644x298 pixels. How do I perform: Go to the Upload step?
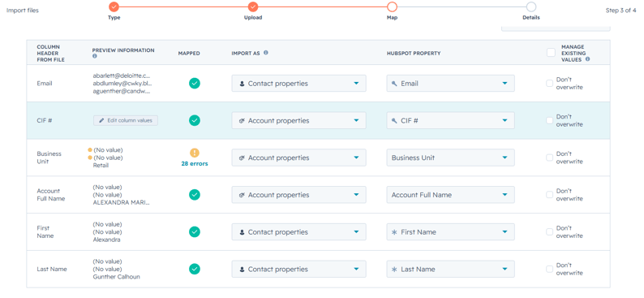pyautogui.click(x=253, y=6)
